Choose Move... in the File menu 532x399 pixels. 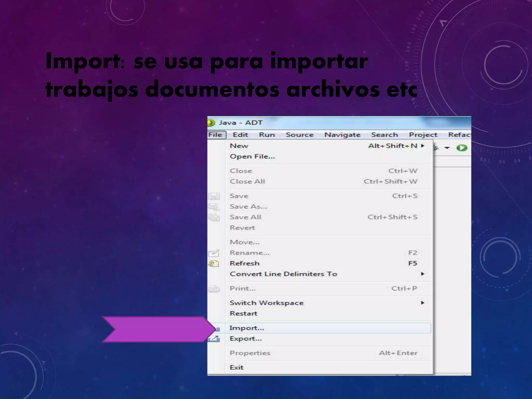click(x=329, y=242)
